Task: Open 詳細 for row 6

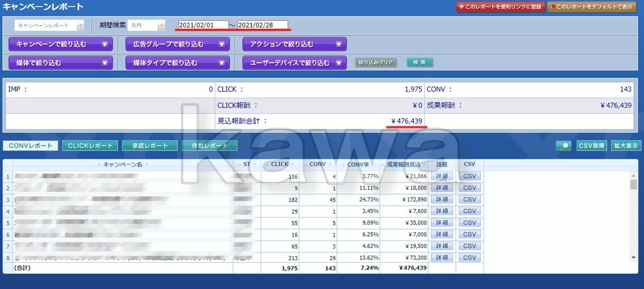Action: coord(442,234)
